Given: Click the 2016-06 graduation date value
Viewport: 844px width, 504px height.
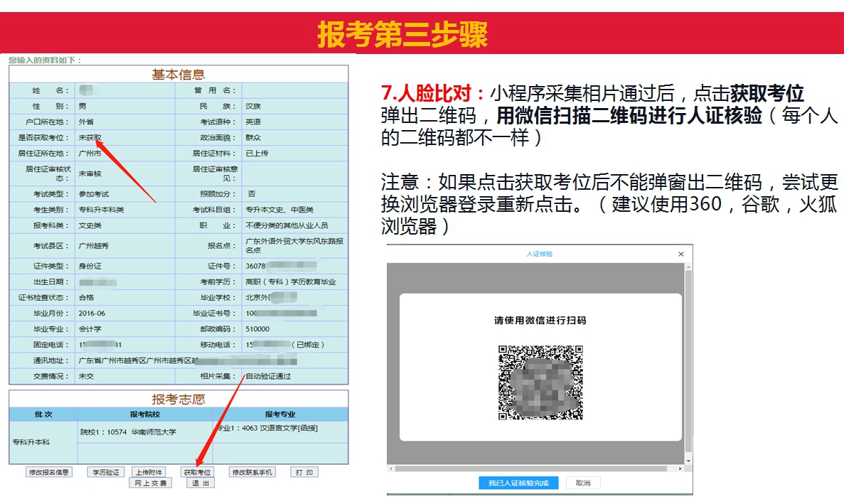Looking at the screenshot, I should point(92,313).
